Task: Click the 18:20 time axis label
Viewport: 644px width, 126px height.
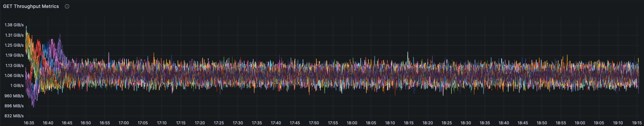Action: (428, 123)
